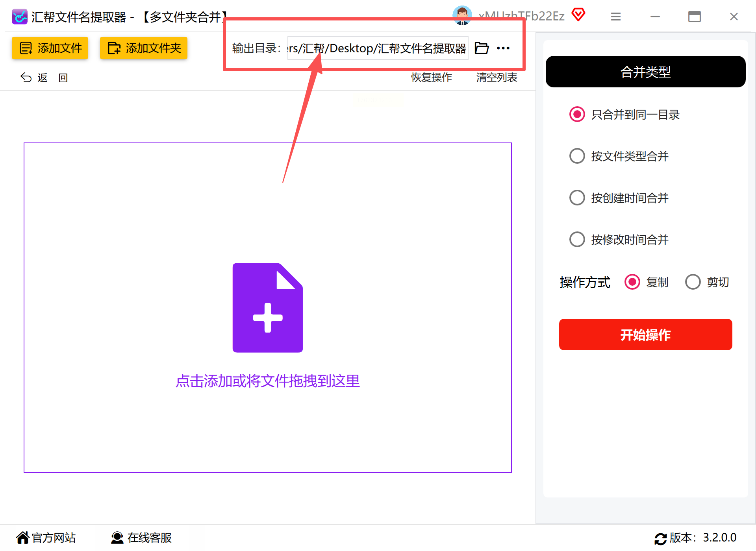This screenshot has width=756, height=551.
Task: Click the 添加文件夹 button
Action: [144, 48]
